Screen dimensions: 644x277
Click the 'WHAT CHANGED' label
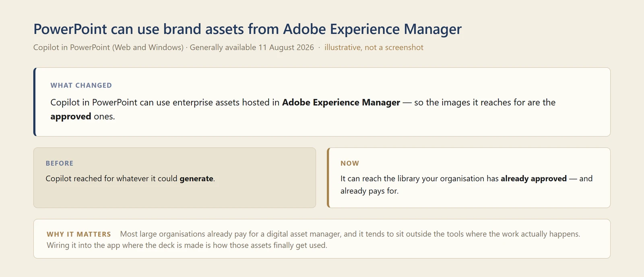coord(81,85)
